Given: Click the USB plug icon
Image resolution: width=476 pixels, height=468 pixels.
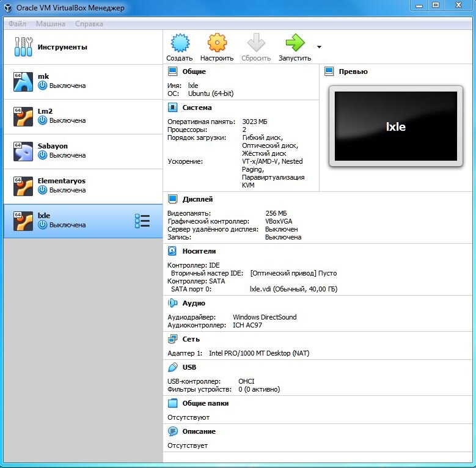Looking at the screenshot, I should tap(173, 367).
